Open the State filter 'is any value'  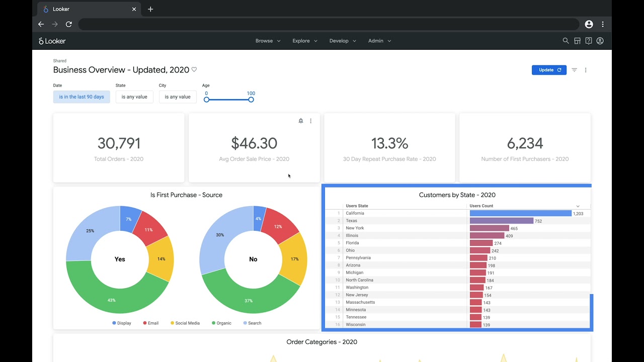tap(134, 97)
